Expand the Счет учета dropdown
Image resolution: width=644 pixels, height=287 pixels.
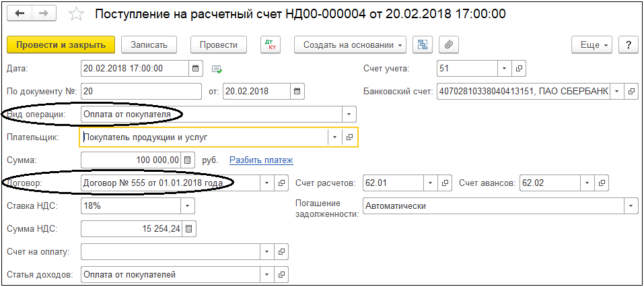(505, 69)
